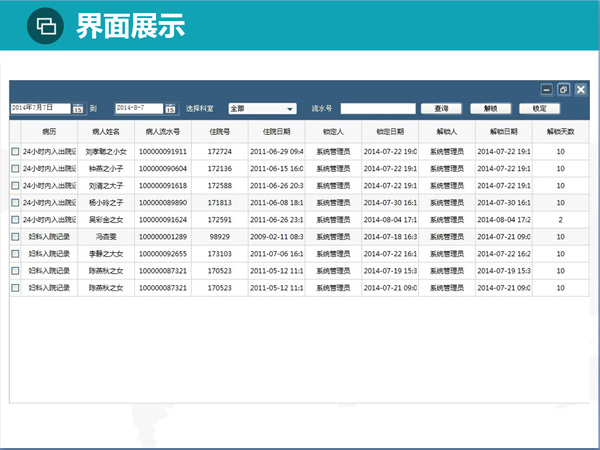Check the 100000087321 row locked 2014-07-19

pos(15,271)
